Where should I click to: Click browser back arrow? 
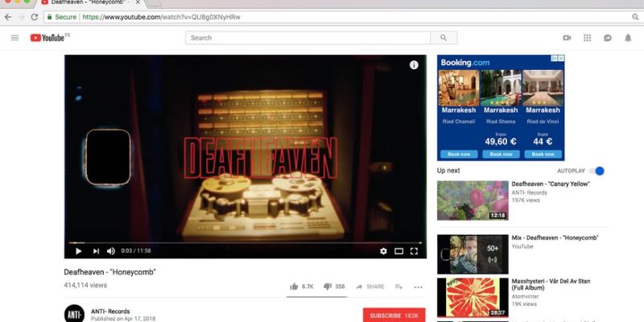[8, 17]
